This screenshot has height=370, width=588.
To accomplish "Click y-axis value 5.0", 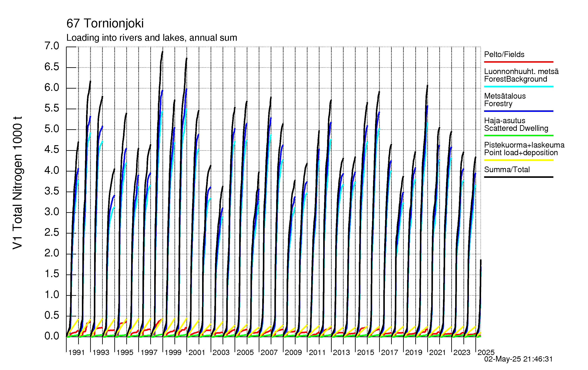I will point(52,129).
